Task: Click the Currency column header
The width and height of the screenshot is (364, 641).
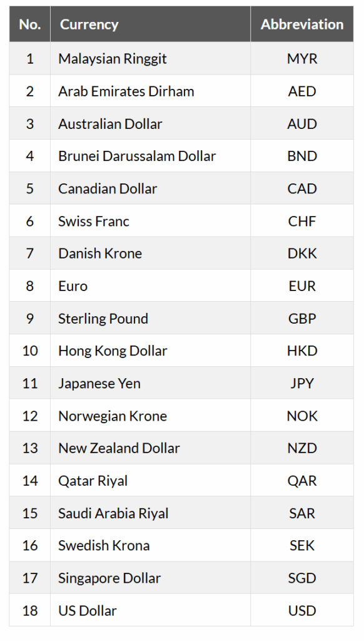Action: [150, 24]
